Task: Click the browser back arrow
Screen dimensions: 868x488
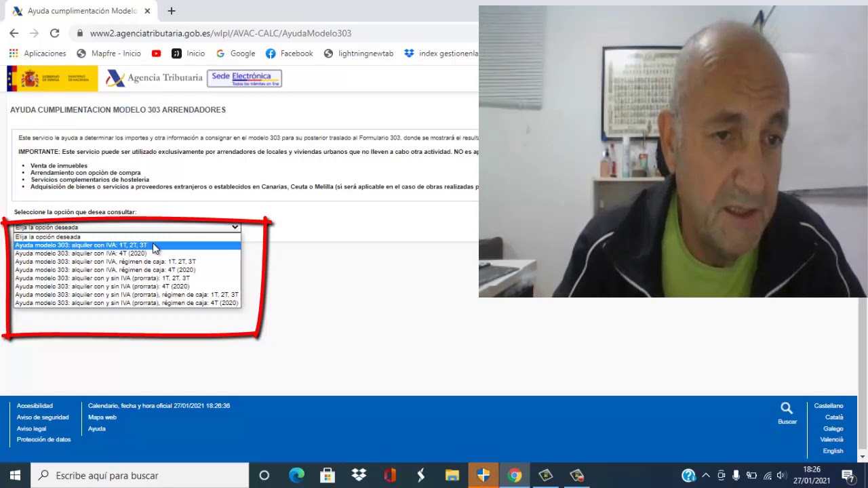Action: tap(14, 33)
